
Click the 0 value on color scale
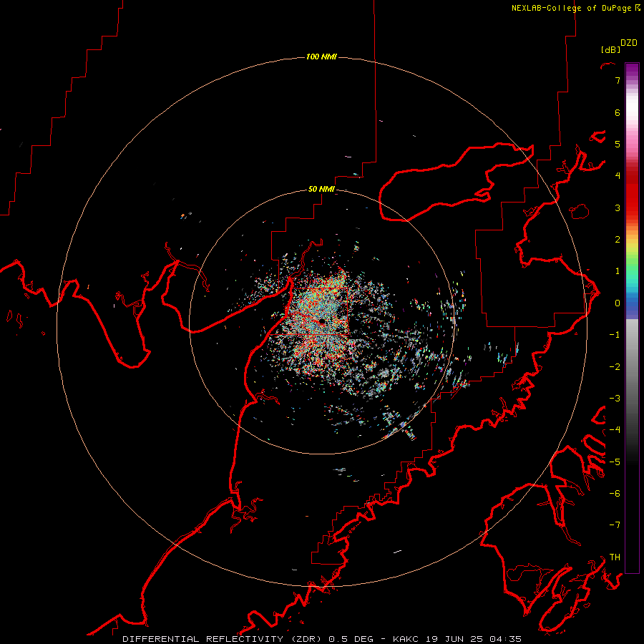(x=618, y=303)
